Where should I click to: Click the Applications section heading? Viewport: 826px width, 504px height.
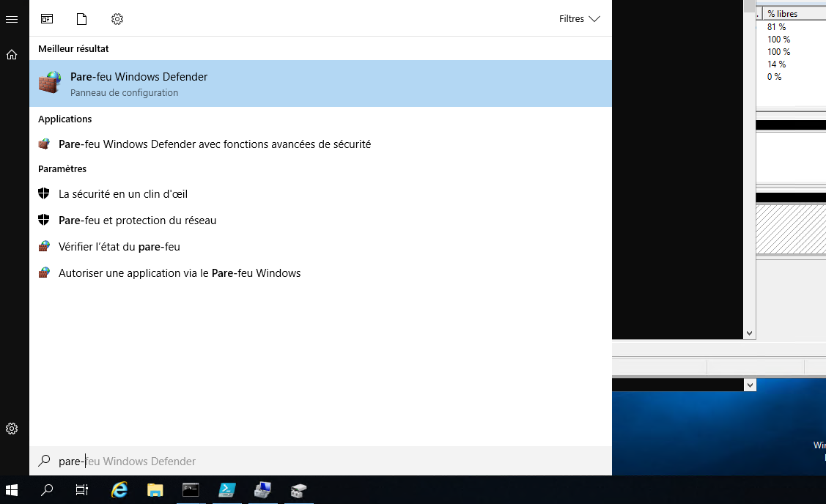[x=64, y=119]
